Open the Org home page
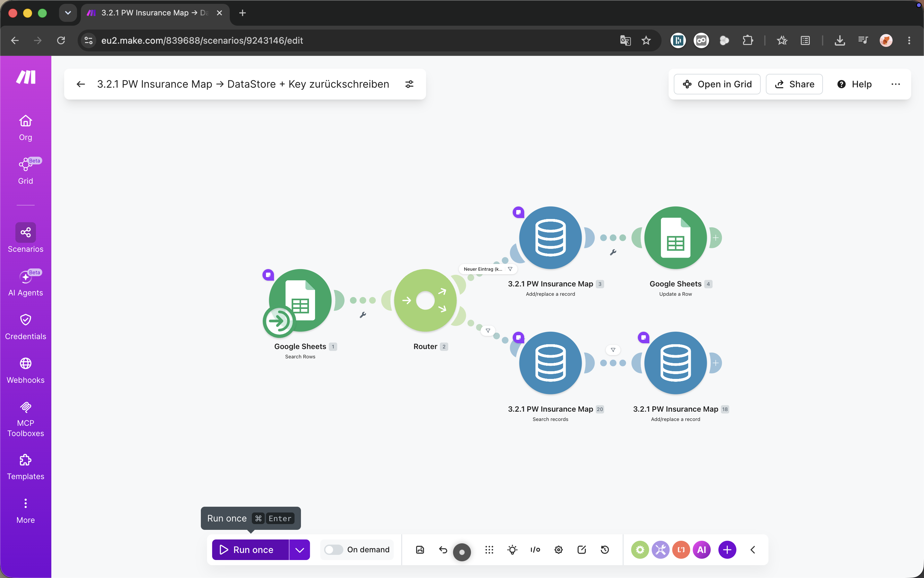This screenshot has width=924, height=578. coord(26,128)
